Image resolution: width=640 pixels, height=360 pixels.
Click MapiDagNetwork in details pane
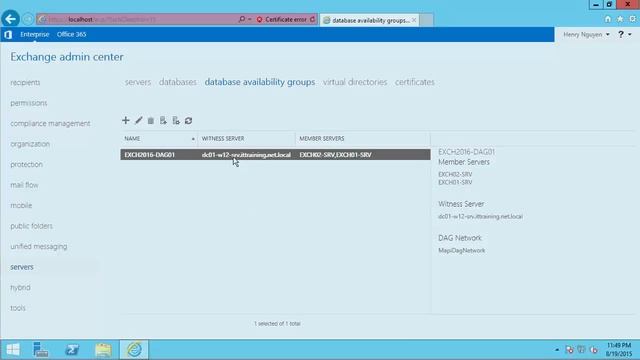(x=462, y=251)
